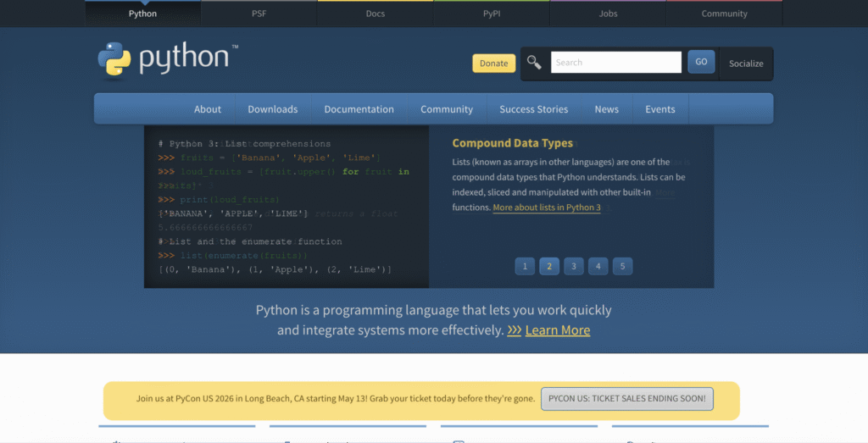Open the PyPI tab in top bar

coord(492,14)
